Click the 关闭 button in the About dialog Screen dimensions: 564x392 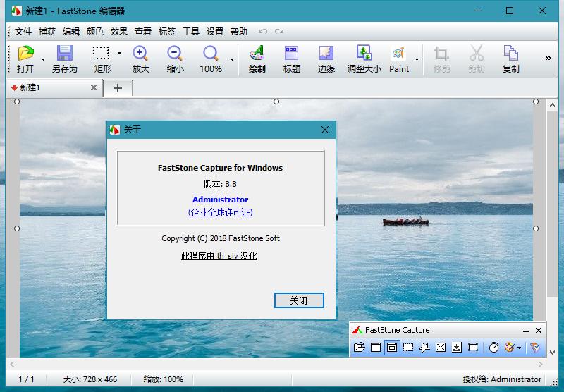[299, 300]
